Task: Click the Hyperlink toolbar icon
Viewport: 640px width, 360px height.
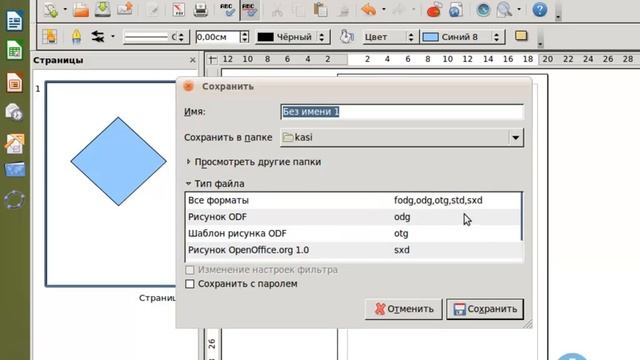Action: pyautogui.click(x=455, y=10)
